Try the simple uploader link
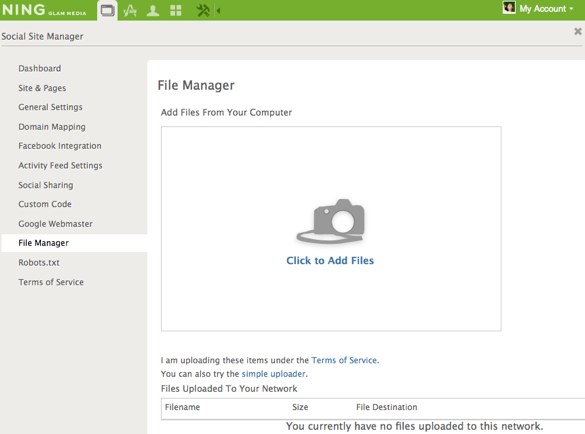This screenshot has height=434, width=585. (273, 374)
